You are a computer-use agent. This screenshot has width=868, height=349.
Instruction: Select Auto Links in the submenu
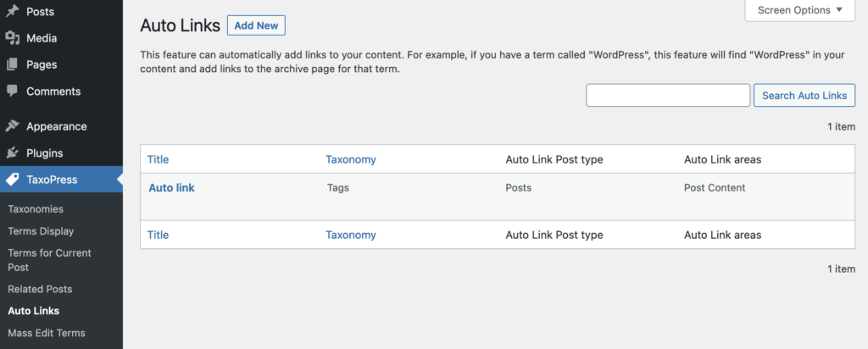(33, 311)
